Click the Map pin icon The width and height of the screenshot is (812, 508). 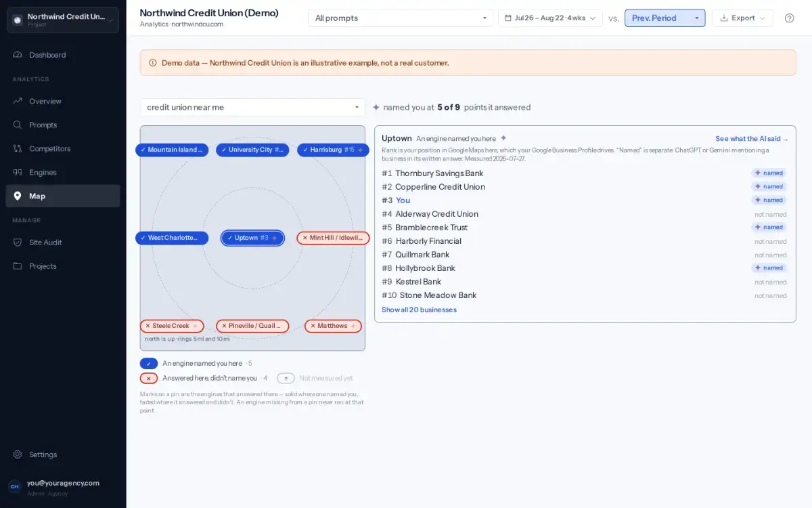pos(18,196)
